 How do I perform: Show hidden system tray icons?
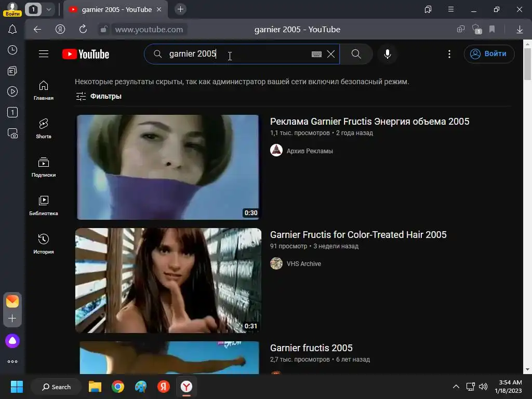point(456,387)
